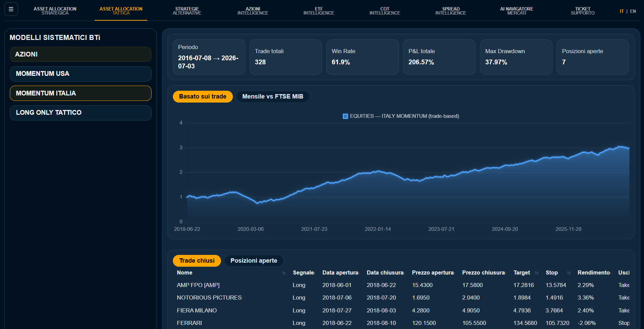Switch the language to IT
This screenshot has height=329, width=644.
pos(622,11)
